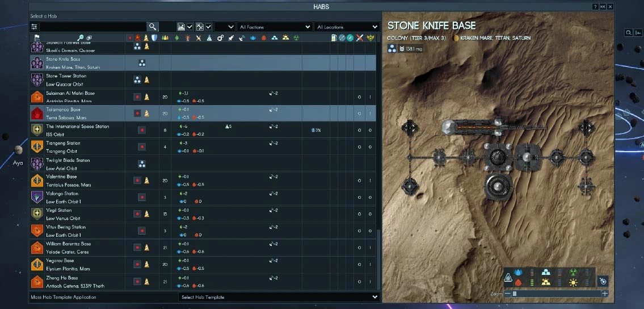Image resolution: width=644 pixels, height=309 pixels.
Task: Sort by the radioactive fissiles column icon
Action: [296, 38]
